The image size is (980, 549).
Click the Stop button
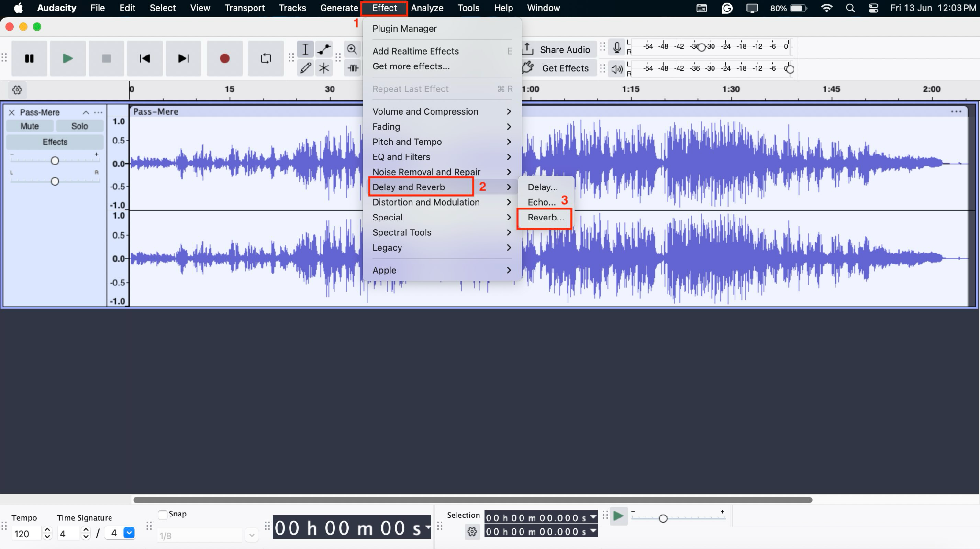tap(106, 58)
